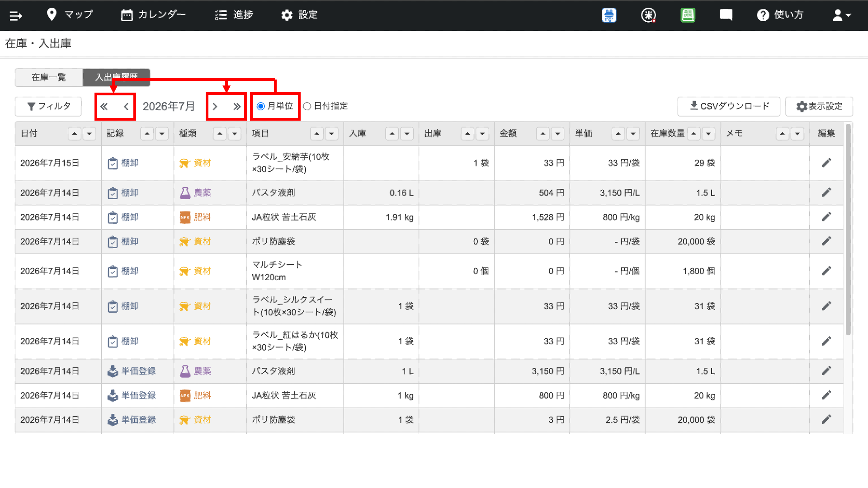Edit the 棚卸 JA粒状 苦土石灰 1.91 kg row
The image size is (868, 488).
(826, 217)
